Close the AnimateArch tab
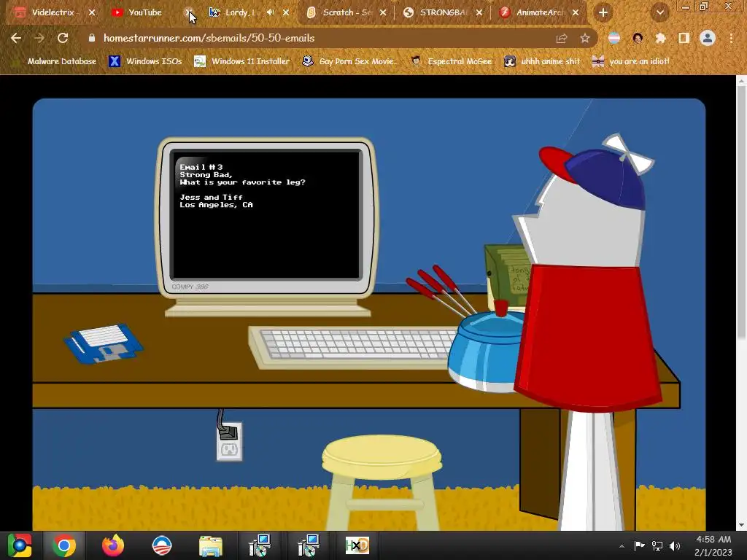 coord(576,12)
